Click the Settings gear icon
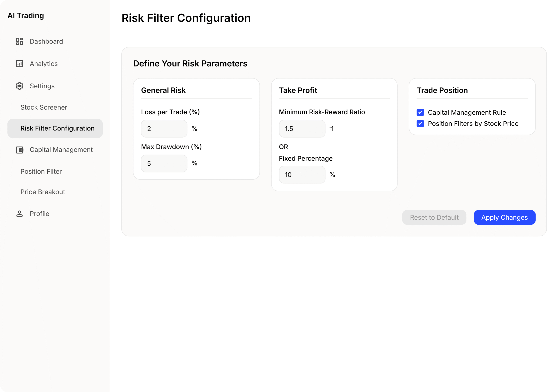The image size is (558, 392). tap(19, 86)
